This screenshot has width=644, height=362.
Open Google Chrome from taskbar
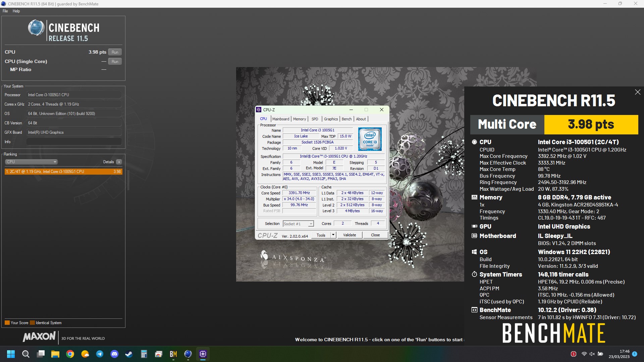pyautogui.click(x=70, y=354)
